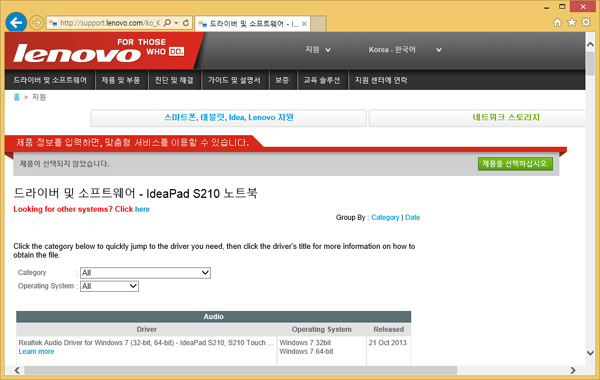This screenshot has width=600, height=380.
Task: Click the green 제품을 선택하십시오 button
Action: point(515,164)
